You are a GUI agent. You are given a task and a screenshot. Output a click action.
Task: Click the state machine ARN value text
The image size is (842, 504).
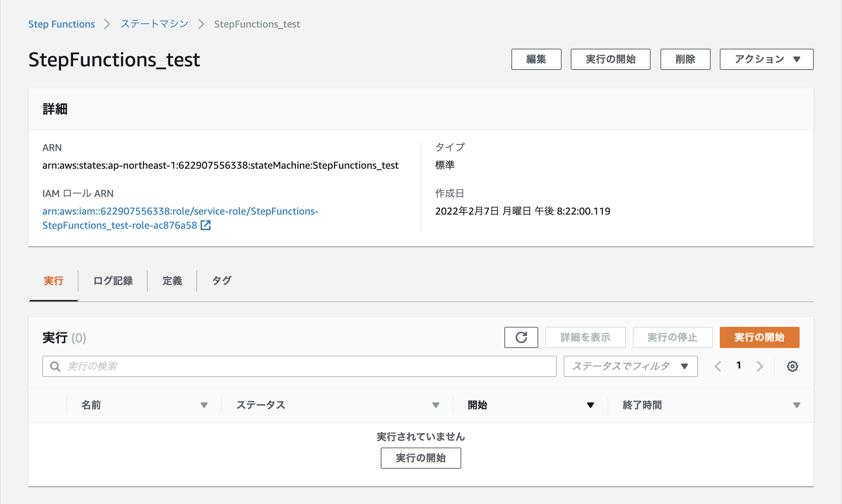pyautogui.click(x=220, y=165)
